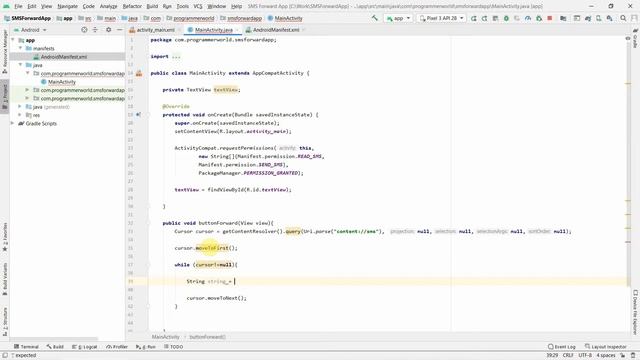The width and height of the screenshot is (640, 360).
Task: Click the Project Structure toolbar icon
Action: click(x=563, y=18)
